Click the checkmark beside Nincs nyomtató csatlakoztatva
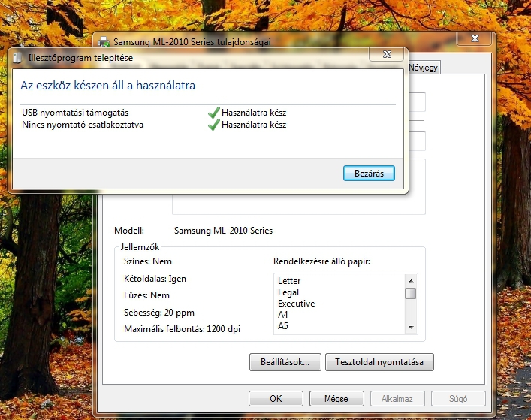This screenshot has width=531, height=420. [213, 125]
